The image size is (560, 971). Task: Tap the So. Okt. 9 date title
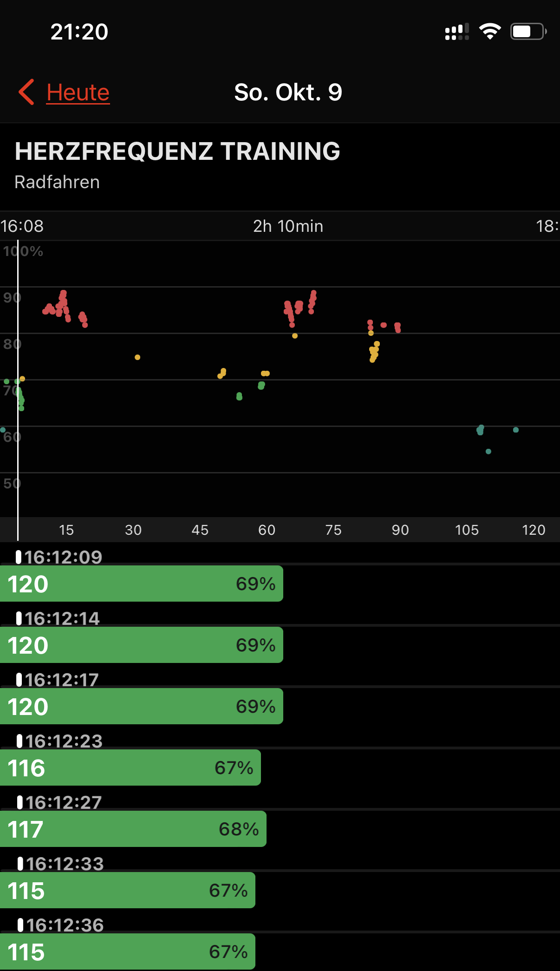[288, 92]
